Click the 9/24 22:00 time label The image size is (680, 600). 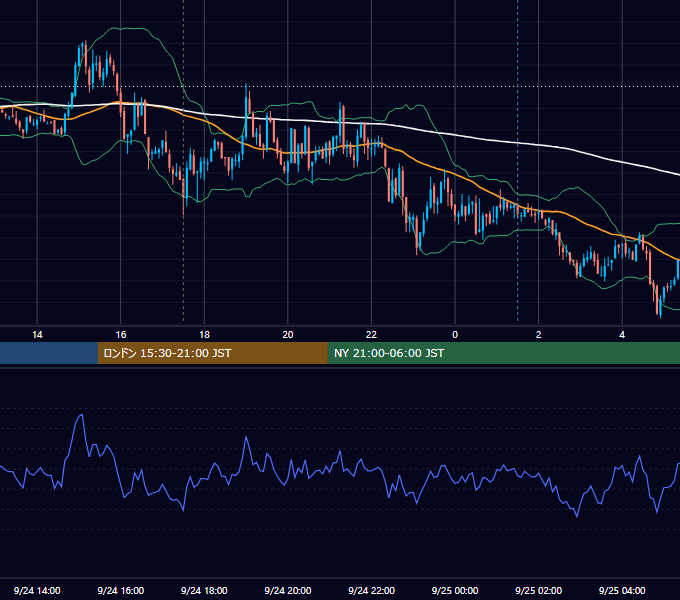click(x=371, y=590)
